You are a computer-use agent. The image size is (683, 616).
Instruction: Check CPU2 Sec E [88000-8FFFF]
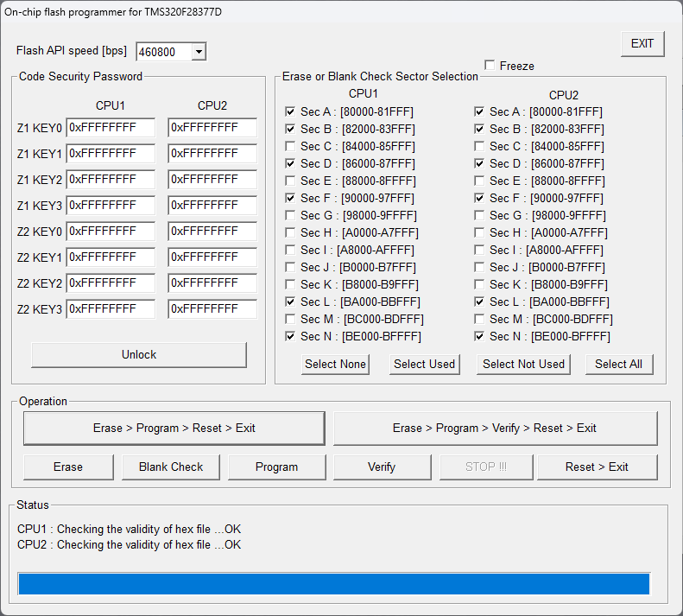click(x=479, y=181)
